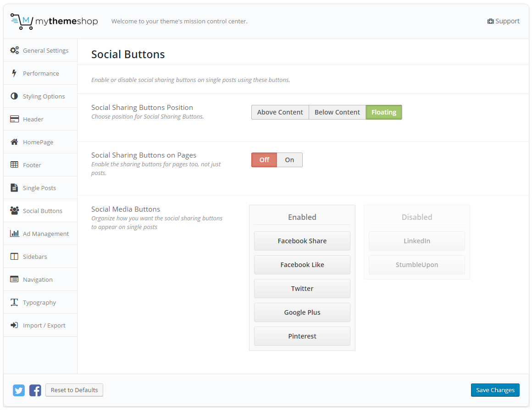Image resolution: width=532 pixels, height=410 pixels.
Task: Open the Support link
Action: [x=503, y=21]
